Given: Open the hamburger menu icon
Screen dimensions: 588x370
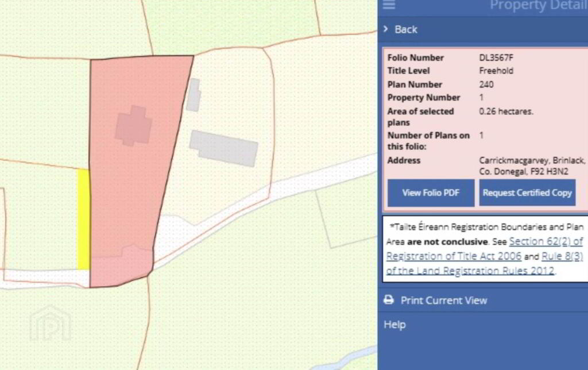Looking at the screenshot, I should click(389, 5).
